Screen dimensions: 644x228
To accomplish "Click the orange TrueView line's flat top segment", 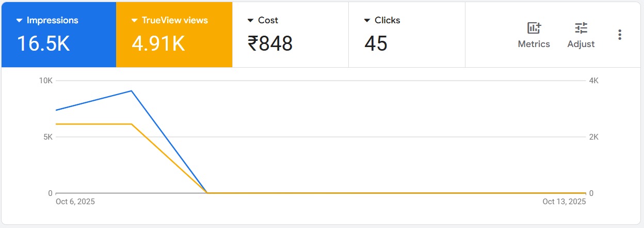I will (x=93, y=124).
